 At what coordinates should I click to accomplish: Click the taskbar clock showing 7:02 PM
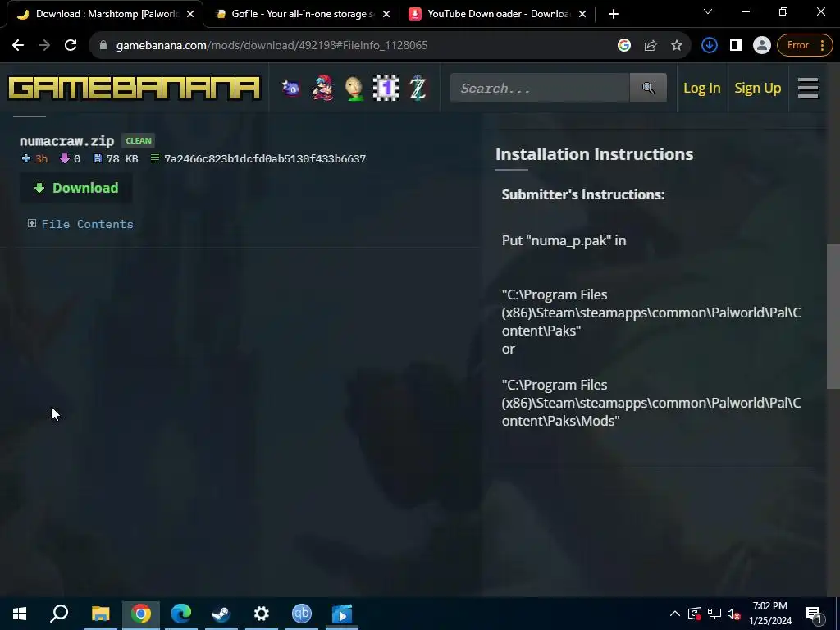pos(770,614)
